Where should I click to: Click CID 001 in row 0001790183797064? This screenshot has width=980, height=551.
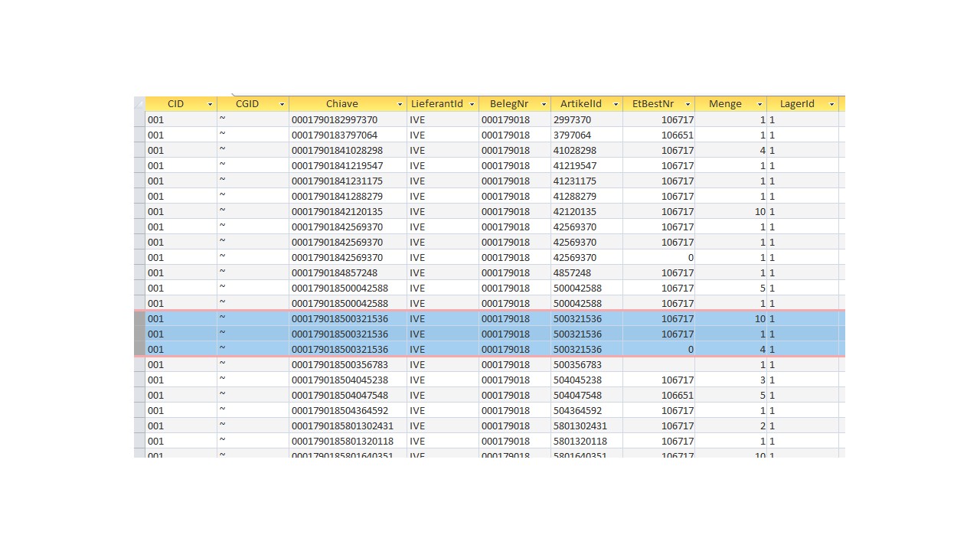click(x=181, y=135)
